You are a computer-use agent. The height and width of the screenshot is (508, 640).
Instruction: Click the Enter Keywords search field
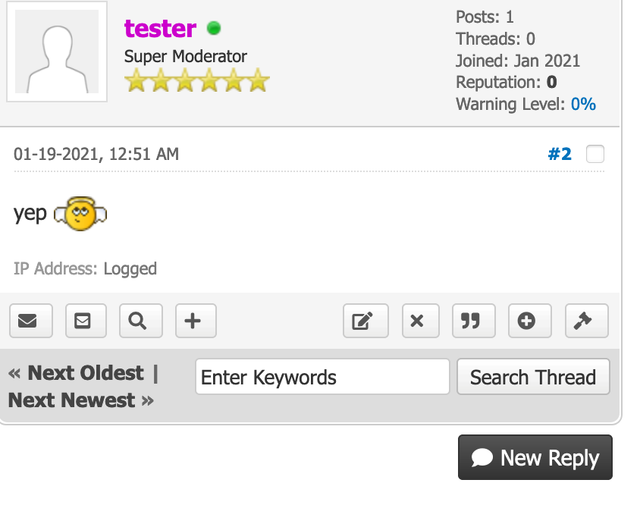(322, 377)
